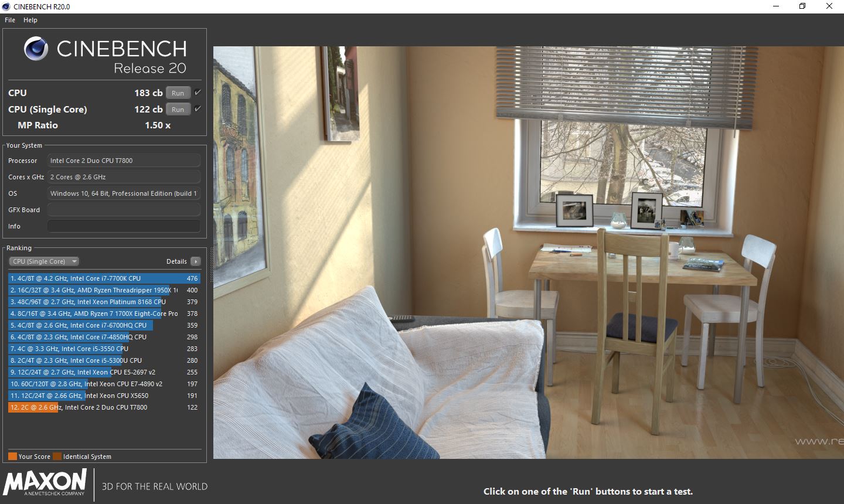Click the arrow icon beside Details

(x=196, y=261)
